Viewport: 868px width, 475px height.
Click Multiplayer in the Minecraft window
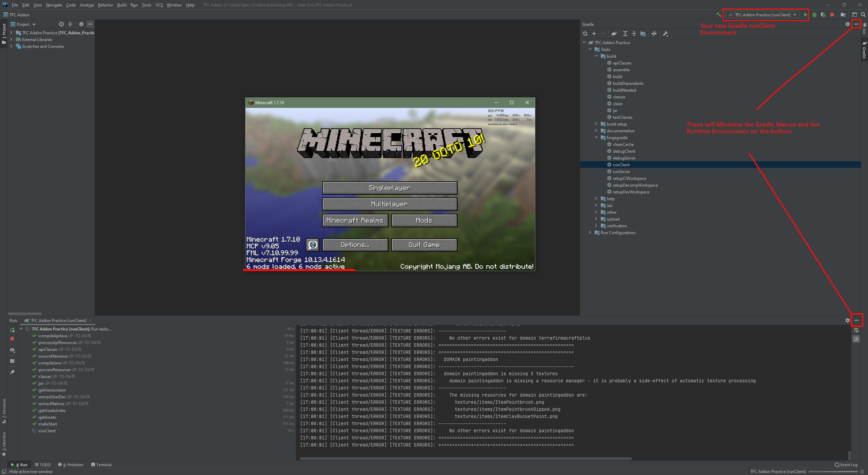click(x=390, y=204)
